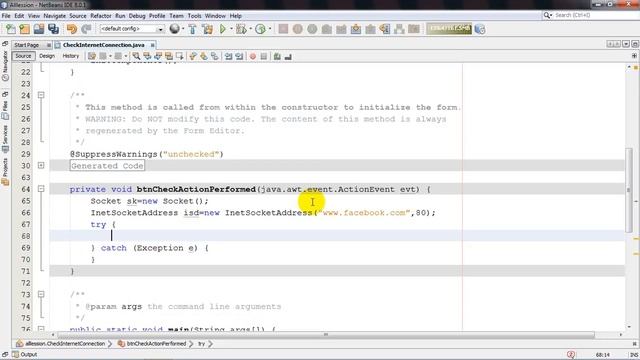The width and height of the screenshot is (640, 360).
Task: Close the CheckInternetConnection.java tab
Action: 152,45
